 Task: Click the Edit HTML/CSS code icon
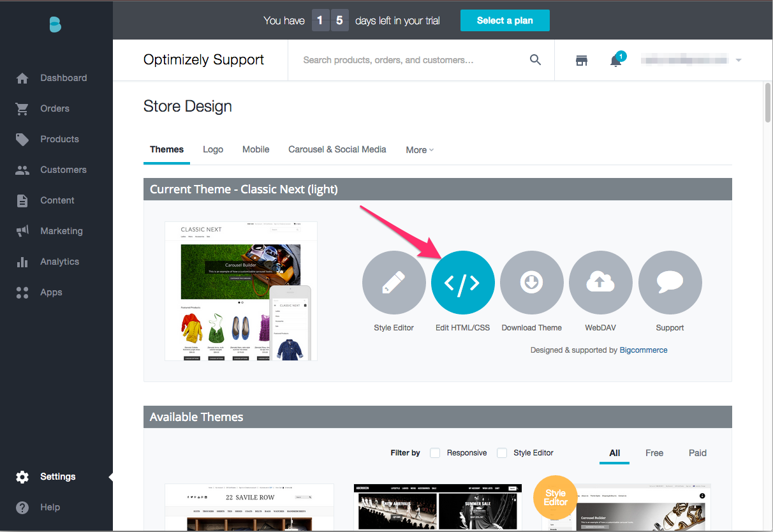(463, 283)
